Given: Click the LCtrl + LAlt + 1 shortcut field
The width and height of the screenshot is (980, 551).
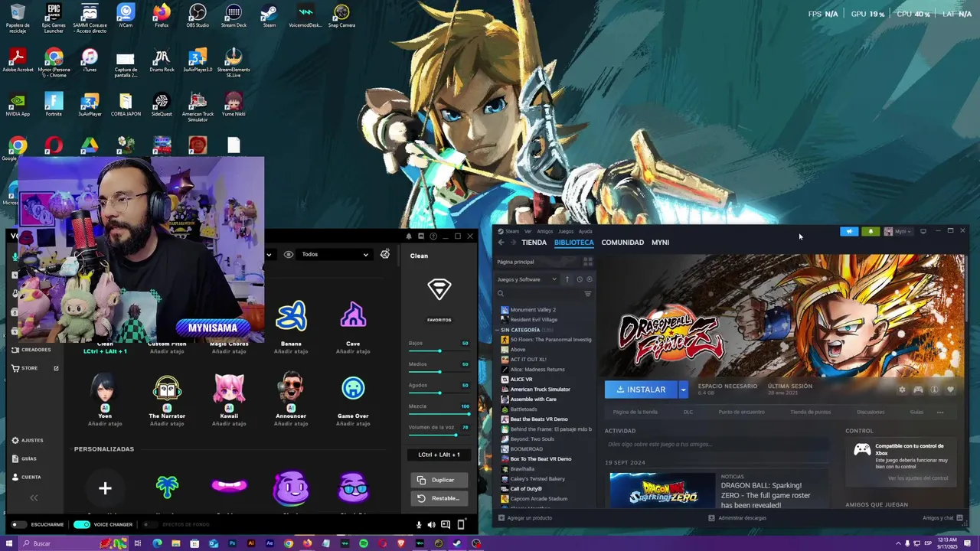Looking at the screenshot, I should (439, 455).
